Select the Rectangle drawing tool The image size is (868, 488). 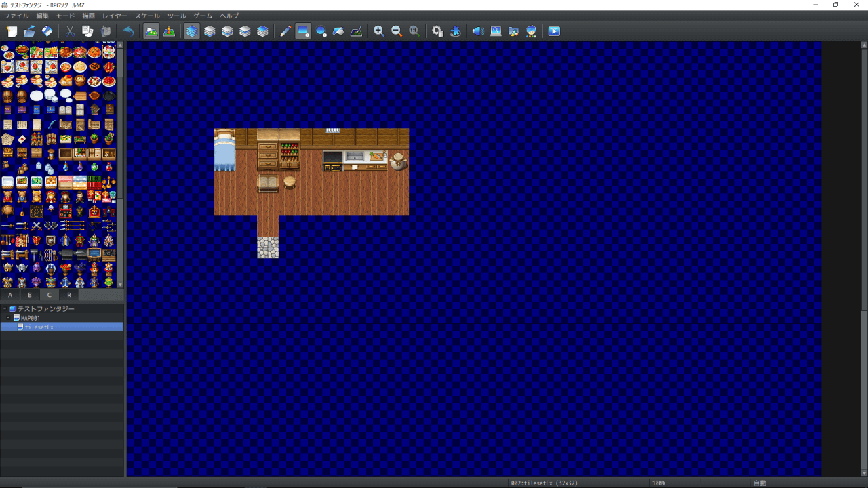[x=303, y=31]
